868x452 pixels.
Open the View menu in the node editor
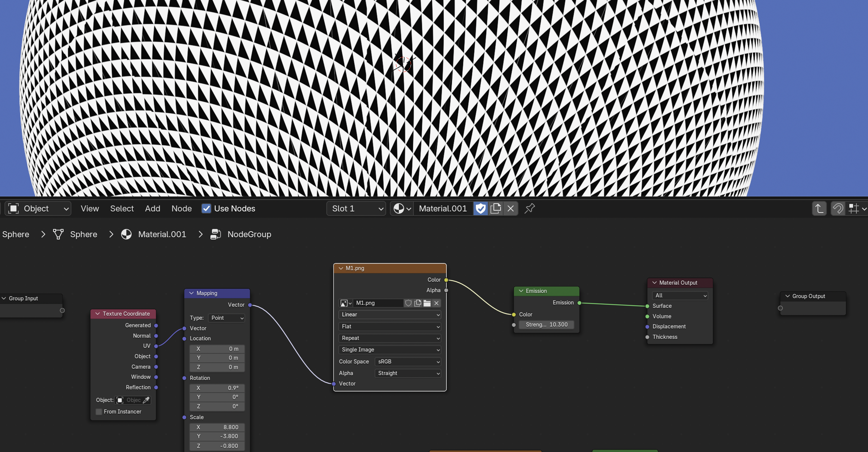coord(90,208)
